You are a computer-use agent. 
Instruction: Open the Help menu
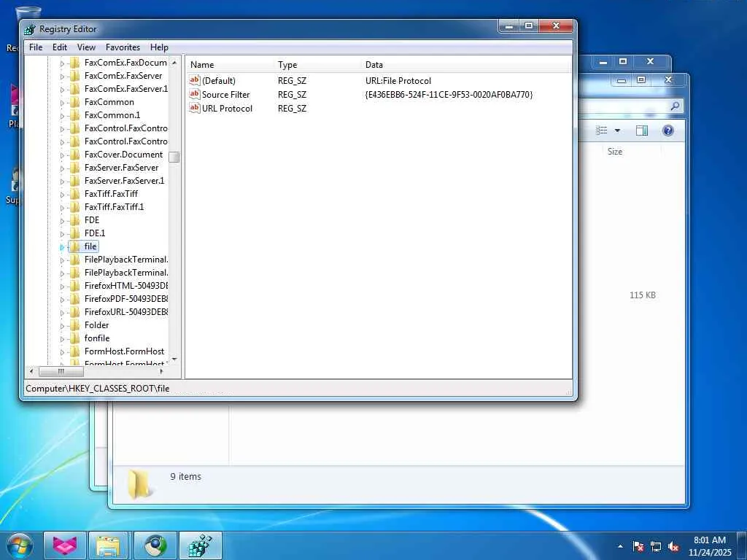pyautogui.click(x=159, y=47)
